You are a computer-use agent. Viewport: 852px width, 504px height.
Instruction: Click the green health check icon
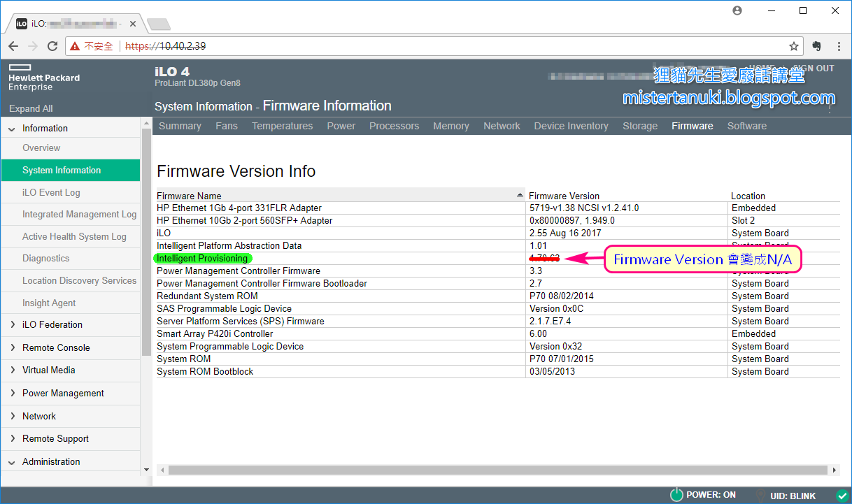click(x=842, y=496)
